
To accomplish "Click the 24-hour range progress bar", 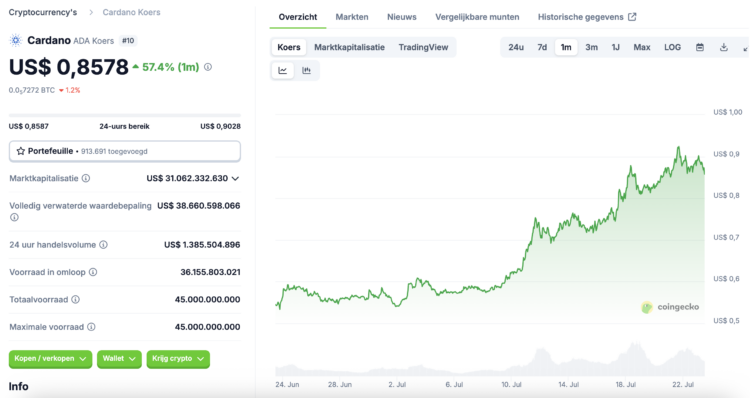I will [x=125, y=115].
